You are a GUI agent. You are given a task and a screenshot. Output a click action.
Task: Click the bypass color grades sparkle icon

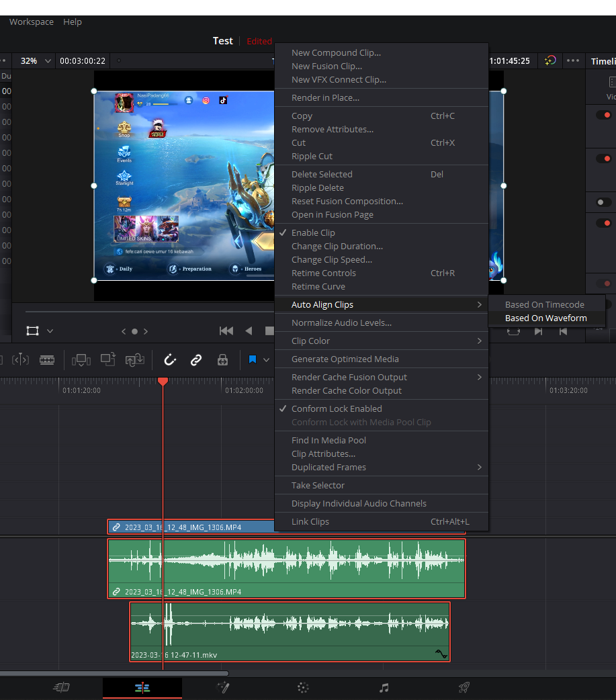(550, 60)
